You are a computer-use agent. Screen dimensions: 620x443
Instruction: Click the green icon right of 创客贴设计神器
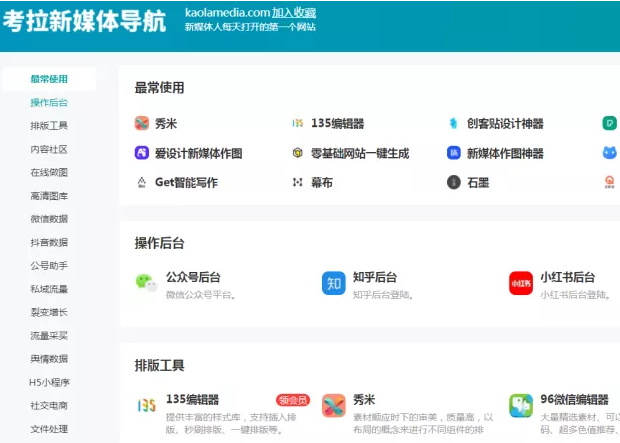pos(609,123)
